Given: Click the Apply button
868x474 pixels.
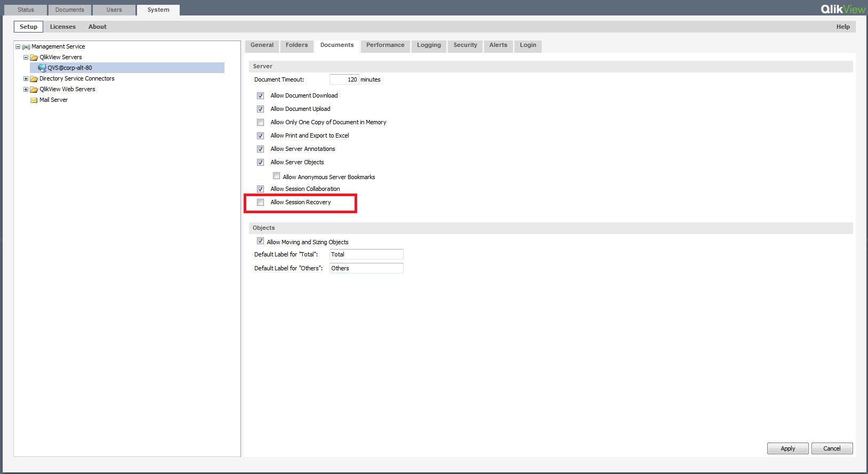Looking at the screenshot, I should (788, 448).
